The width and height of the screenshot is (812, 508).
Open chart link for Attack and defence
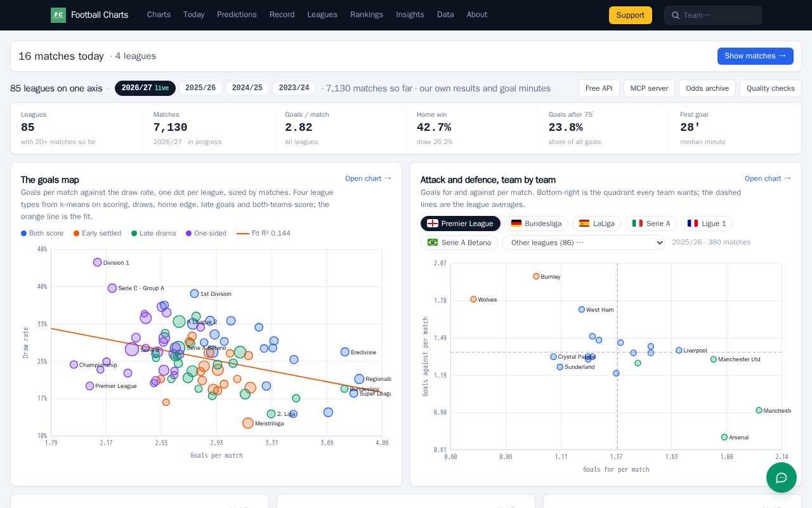768,178
